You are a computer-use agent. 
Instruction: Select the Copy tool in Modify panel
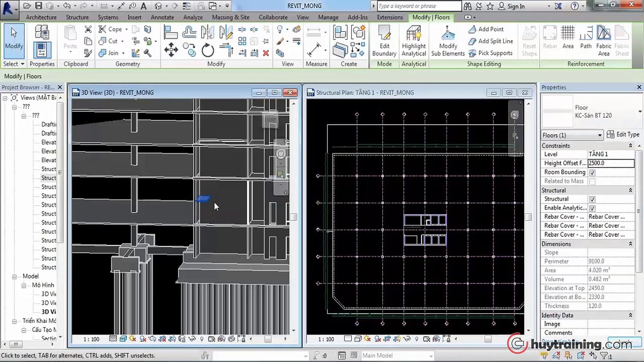point(189,50)
